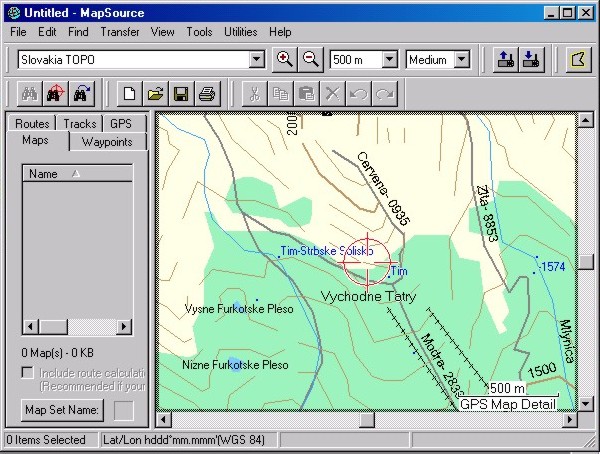Click the Zlta- 8853 trail label

pyautogui.click(x=488, y=214)
